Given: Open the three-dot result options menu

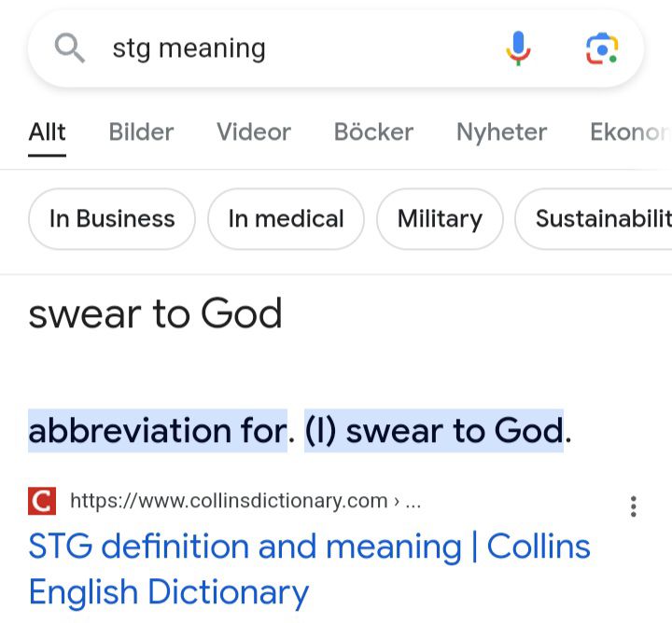Looking at the screenshot, I should click(x=634, y=506).
